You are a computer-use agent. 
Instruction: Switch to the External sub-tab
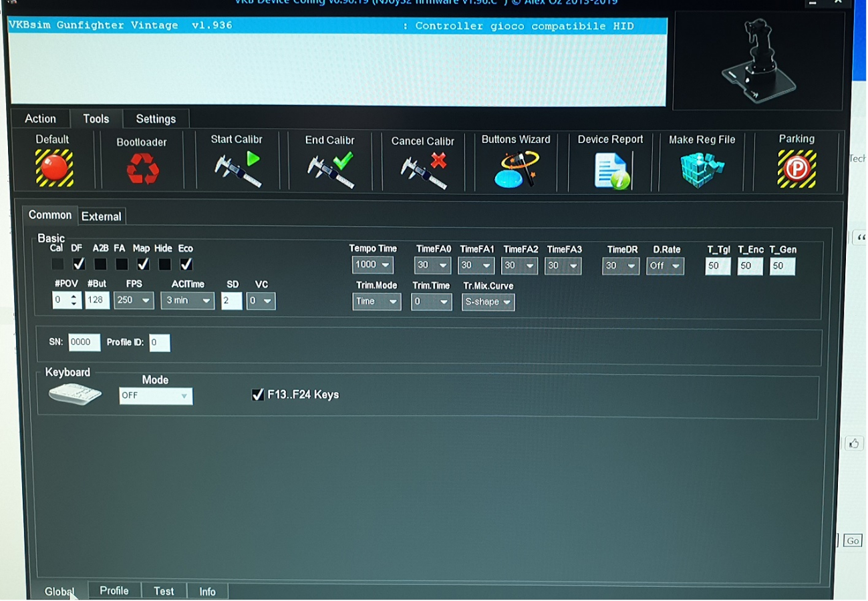pos(102,216)
